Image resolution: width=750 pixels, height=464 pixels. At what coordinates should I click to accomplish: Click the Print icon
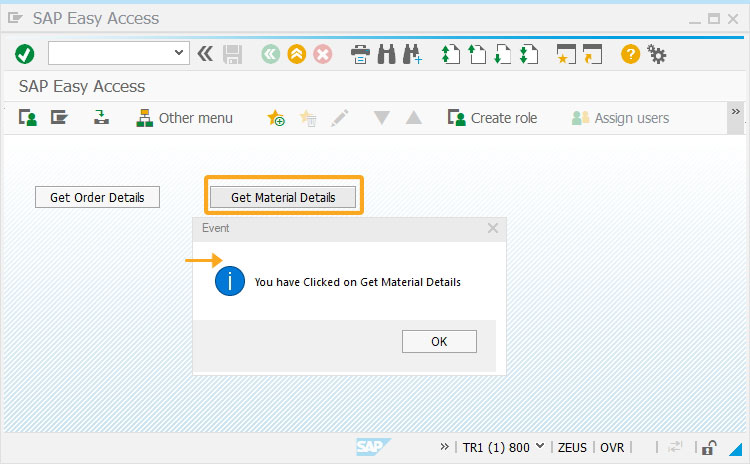pos(360,54)
